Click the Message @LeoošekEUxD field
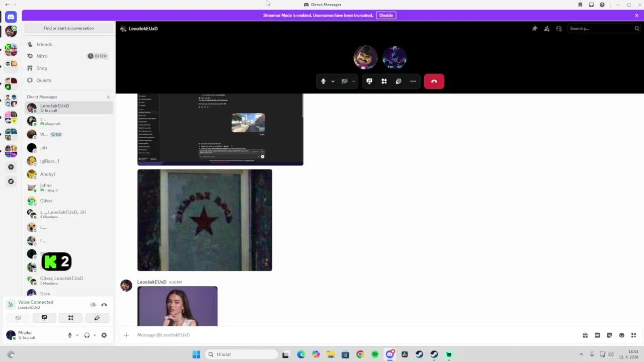Screen dimensions: 644x362 [x=357, y=335]
